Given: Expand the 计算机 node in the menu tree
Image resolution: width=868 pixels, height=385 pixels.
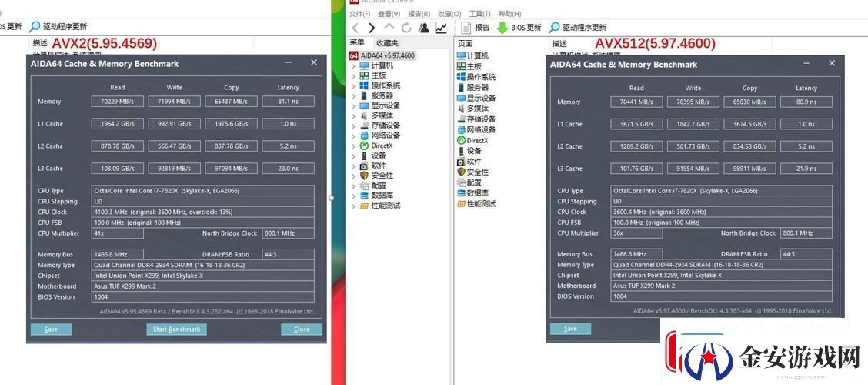Looking at the screenshot, I should [354, 65].
